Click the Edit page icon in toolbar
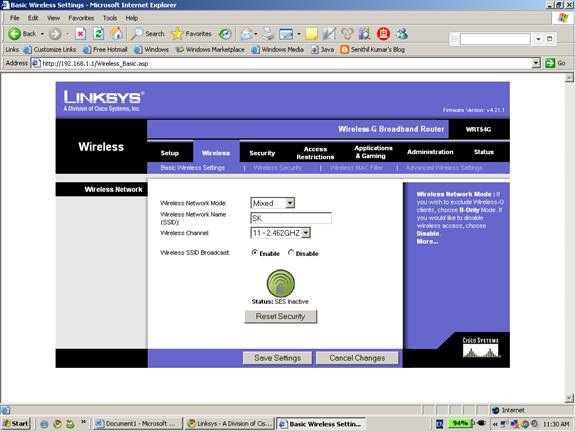This screenshot has height=432, width=575. pos(286,34)
